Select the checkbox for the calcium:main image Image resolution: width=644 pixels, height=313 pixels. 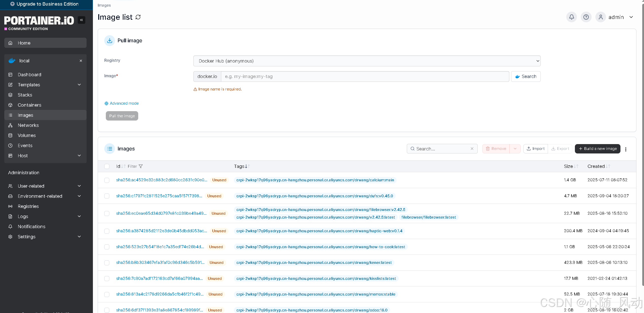[107, 180]
